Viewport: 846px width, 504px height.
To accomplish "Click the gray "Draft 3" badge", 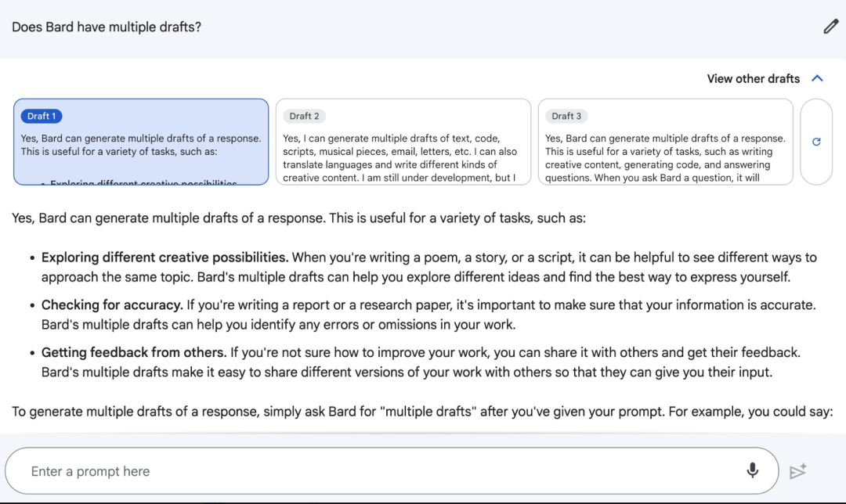I will point(566,116).
